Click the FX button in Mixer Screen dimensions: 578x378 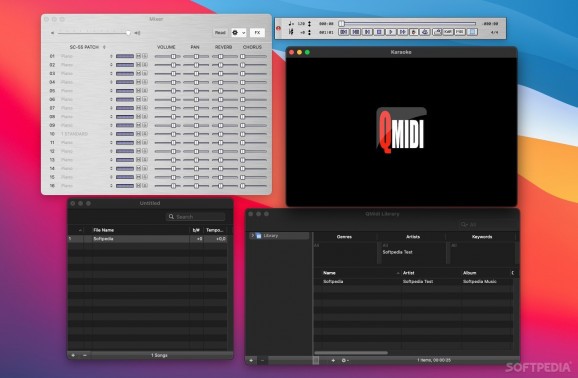(x=257, y=33)
